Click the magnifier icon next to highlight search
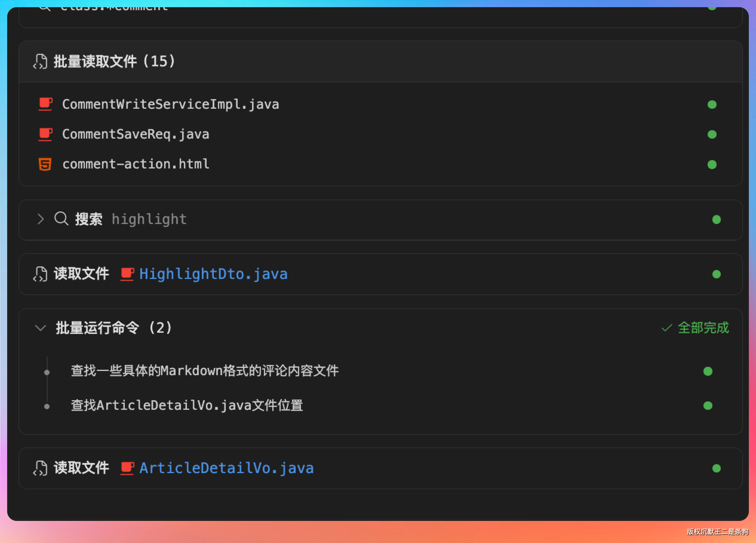This screenshot has width=756, height=543. click(61, 219)
